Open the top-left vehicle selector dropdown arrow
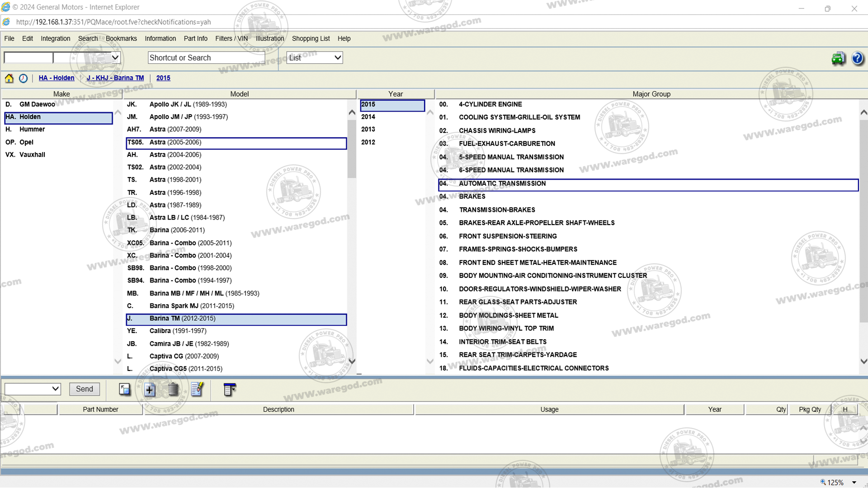 pyautogui.click(x=115, y=58)
